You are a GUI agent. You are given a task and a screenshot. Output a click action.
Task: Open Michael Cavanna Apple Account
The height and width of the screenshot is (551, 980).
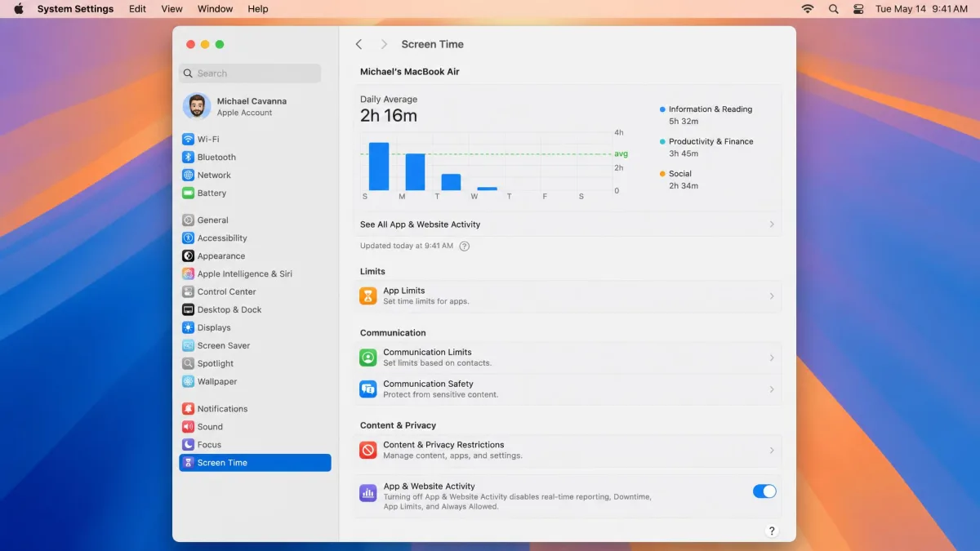250,106
